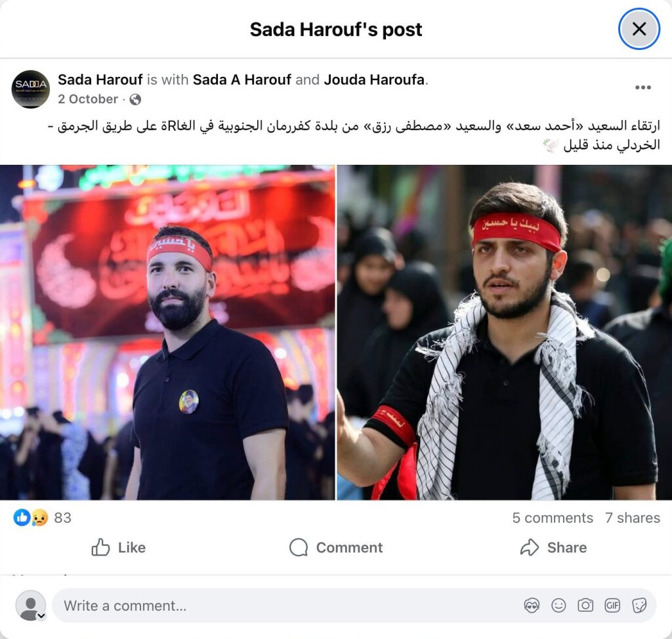The width and height of the screenshot is (672, 639).
Task: Click the Comment button
Action: (x=336, y=547)
